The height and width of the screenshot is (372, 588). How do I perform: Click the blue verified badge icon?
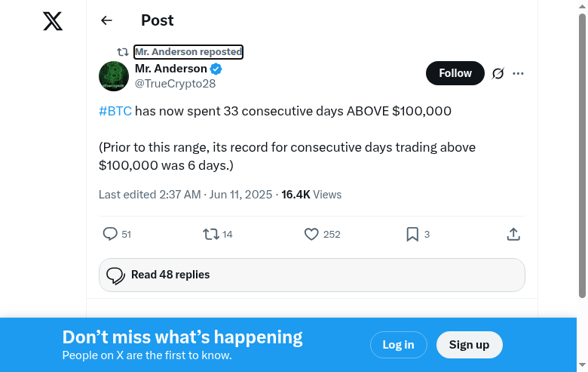point(216,69)
